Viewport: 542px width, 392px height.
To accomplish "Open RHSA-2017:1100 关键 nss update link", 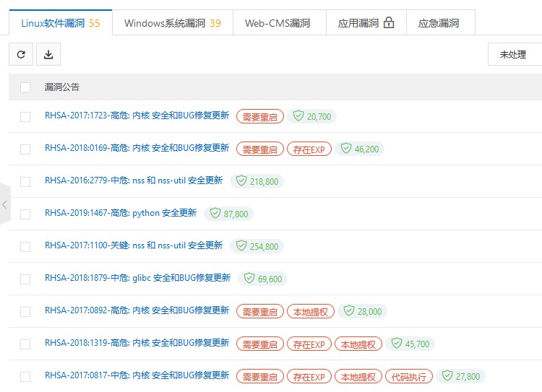I will click(x=134, y=246).
